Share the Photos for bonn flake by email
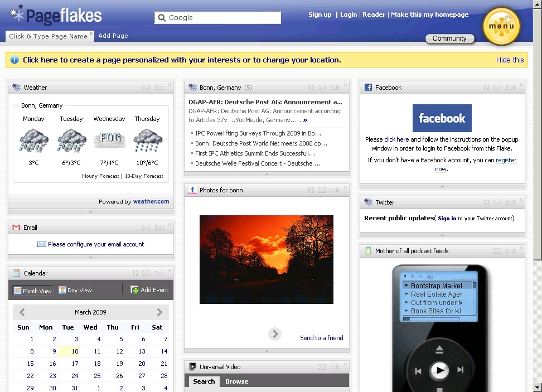Image resolution: width=542 pixels, height=392 pixels. [x=322, y=190]
